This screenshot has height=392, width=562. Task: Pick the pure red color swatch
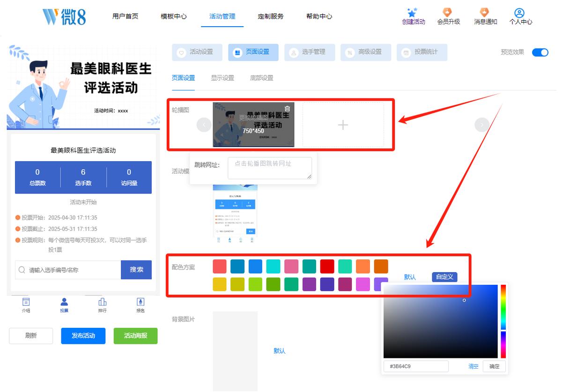(x=327, y=266)
